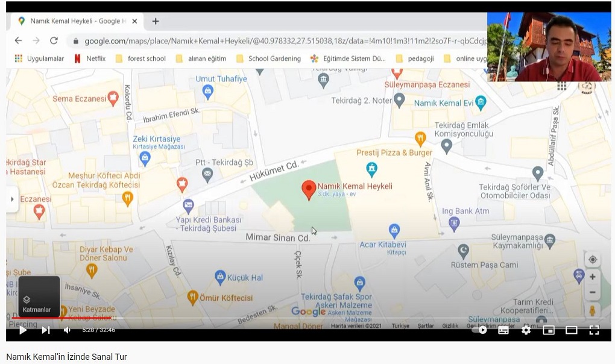Open the Gizlilik privacy link
The image size is (615, 364).
coord(450,326)
